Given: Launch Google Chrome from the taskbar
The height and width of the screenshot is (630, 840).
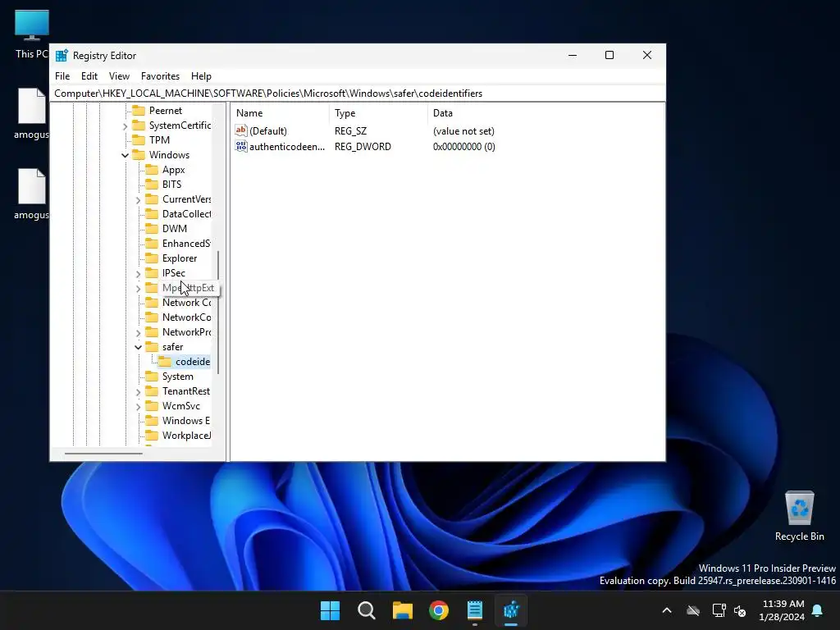Looking at the screenshot, I should click(x=439, y=610).
